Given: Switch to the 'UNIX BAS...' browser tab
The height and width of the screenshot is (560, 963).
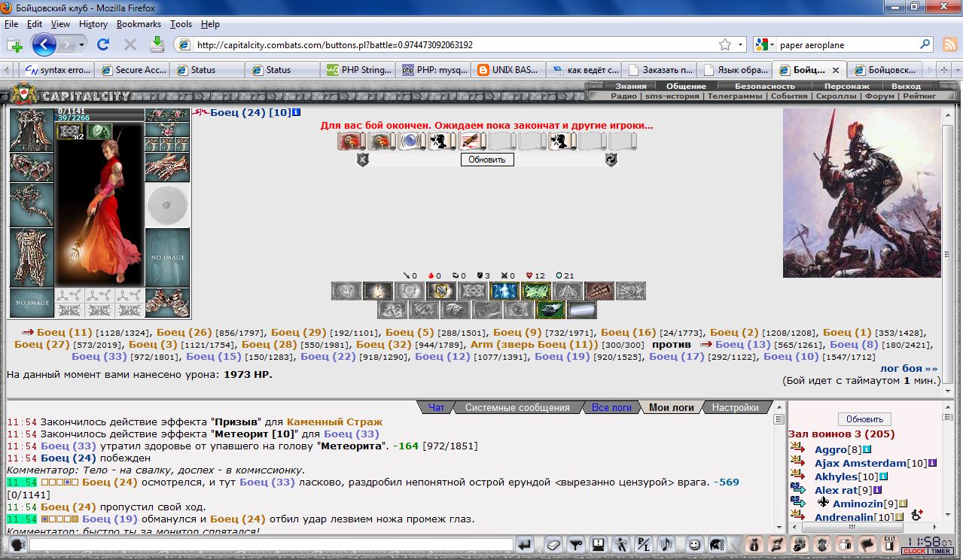Looking at the screenshot, I should click(509, 70).
